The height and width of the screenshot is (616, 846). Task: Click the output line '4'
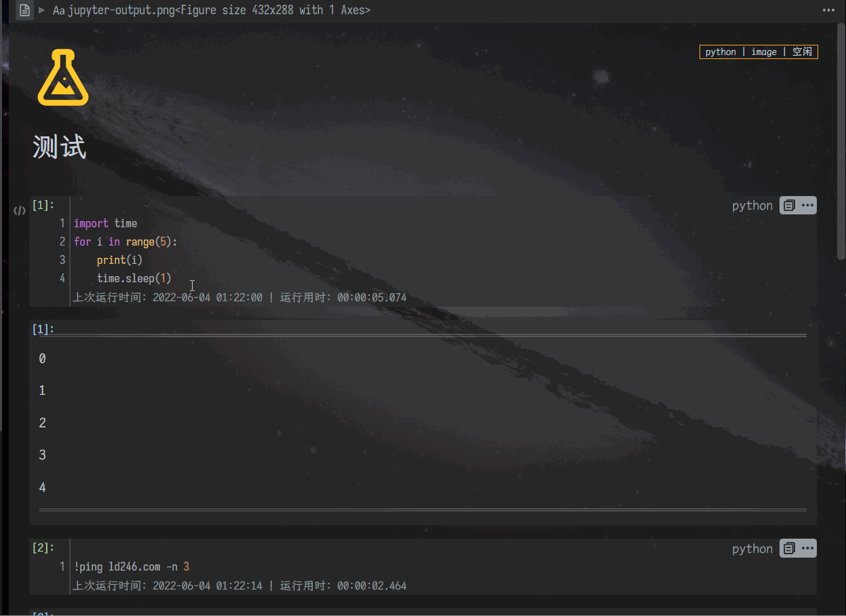pyautogui.click(x=42, y=488)
